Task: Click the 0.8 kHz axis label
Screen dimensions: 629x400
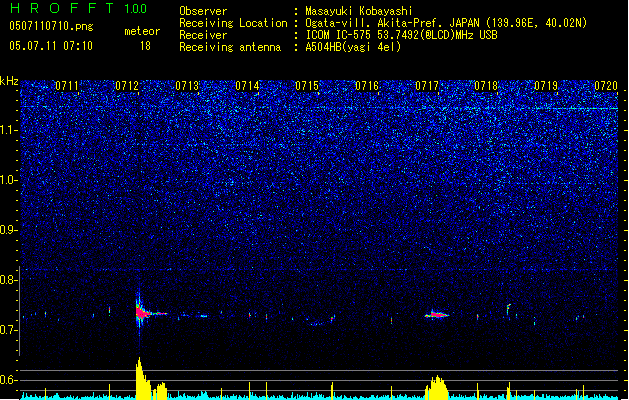Action: pyautogui.click(x=9, y=280)
